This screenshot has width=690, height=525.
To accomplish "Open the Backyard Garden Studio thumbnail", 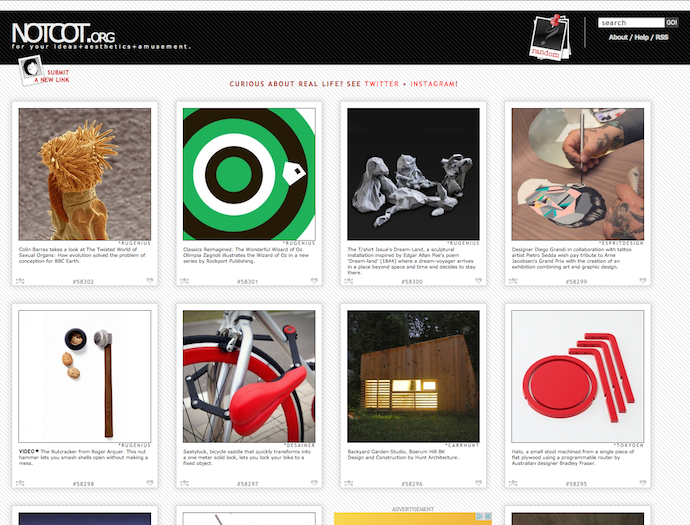I will [x=413, y=376].
